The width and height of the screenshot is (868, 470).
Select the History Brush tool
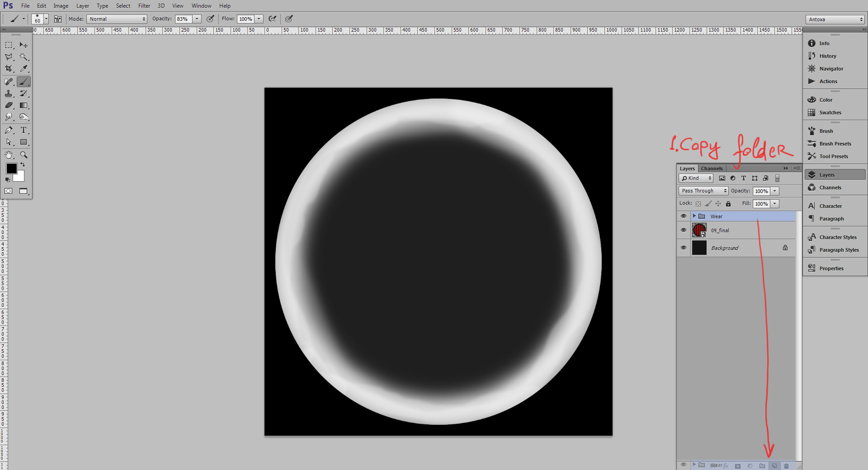pyautogui.click(x=24, y=94)
